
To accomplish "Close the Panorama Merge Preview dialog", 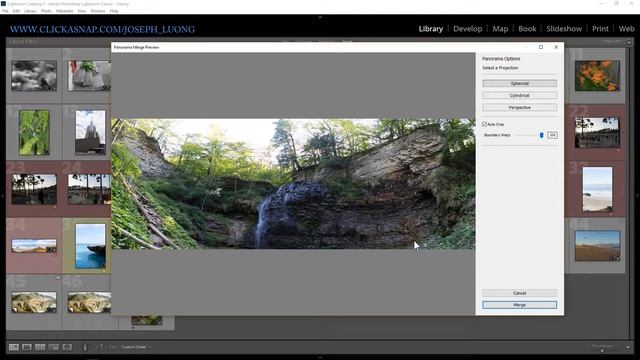I will [556, 47].
